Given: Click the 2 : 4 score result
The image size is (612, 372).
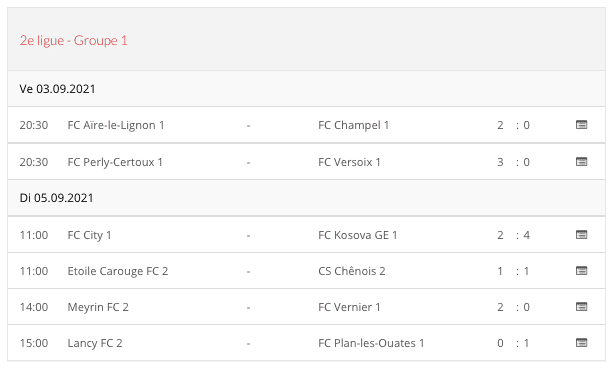Looking at the screenshot, I should [x=513, y=235].
